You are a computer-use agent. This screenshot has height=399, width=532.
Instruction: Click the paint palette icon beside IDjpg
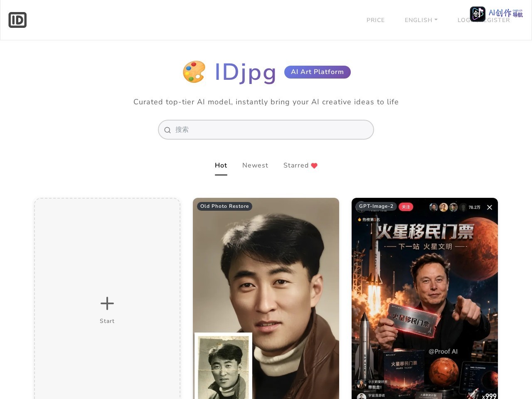(194, 72)
